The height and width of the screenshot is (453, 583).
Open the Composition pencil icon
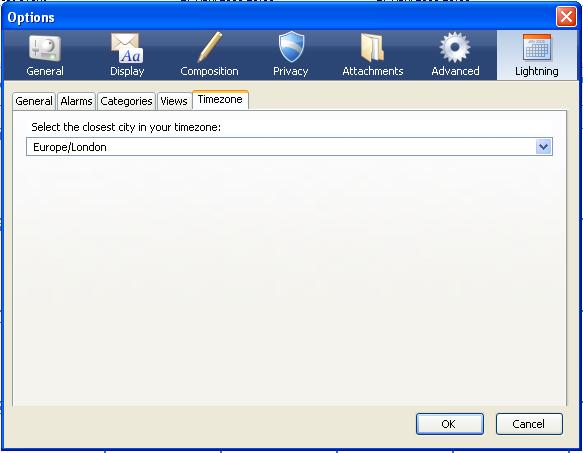tap(209, 47)
